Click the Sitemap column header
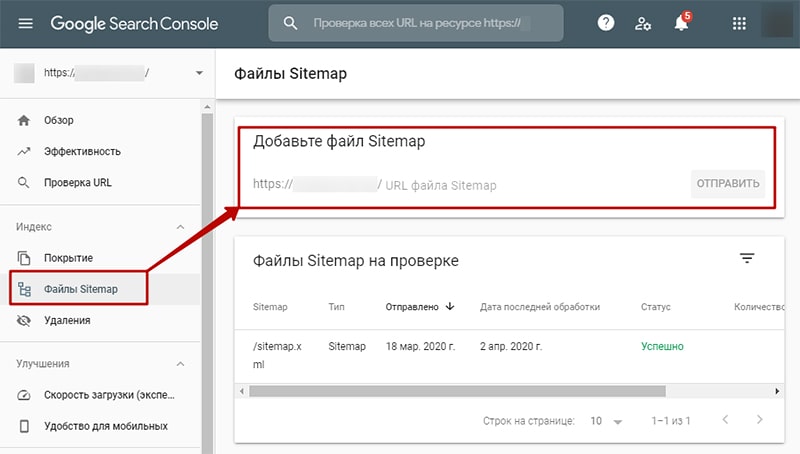The image size is (800, 454). [270, 307]
